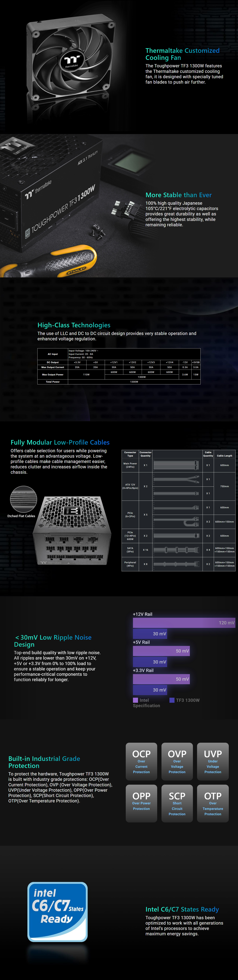
Task: Click the PCIe 12+4Pin 600W cable illustration
Action: pyautogui.click(x=177, y=536)
